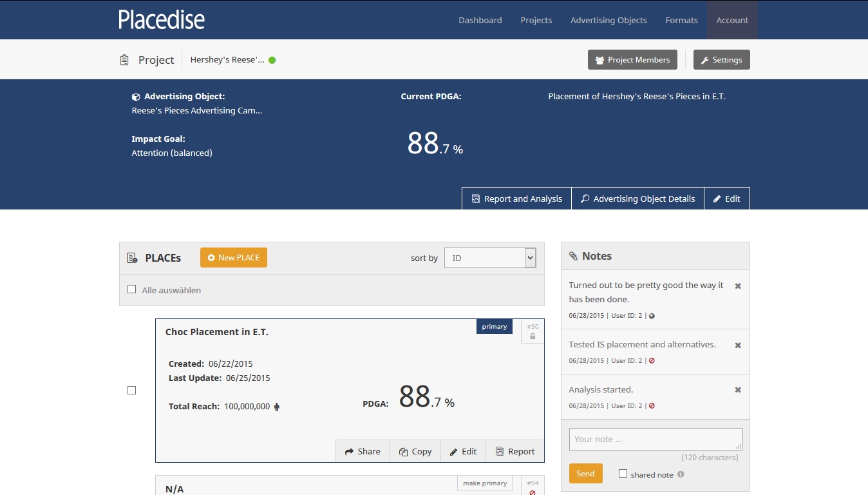Click the Placedise logo
Screen dimensions: 868x495
tap(162, 20)
